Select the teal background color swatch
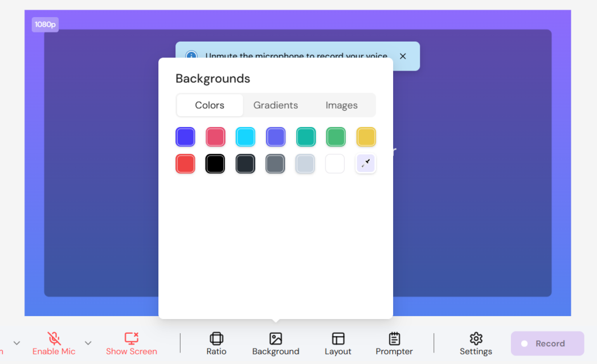This screenshot has width=597, height=364. (306, 137)
